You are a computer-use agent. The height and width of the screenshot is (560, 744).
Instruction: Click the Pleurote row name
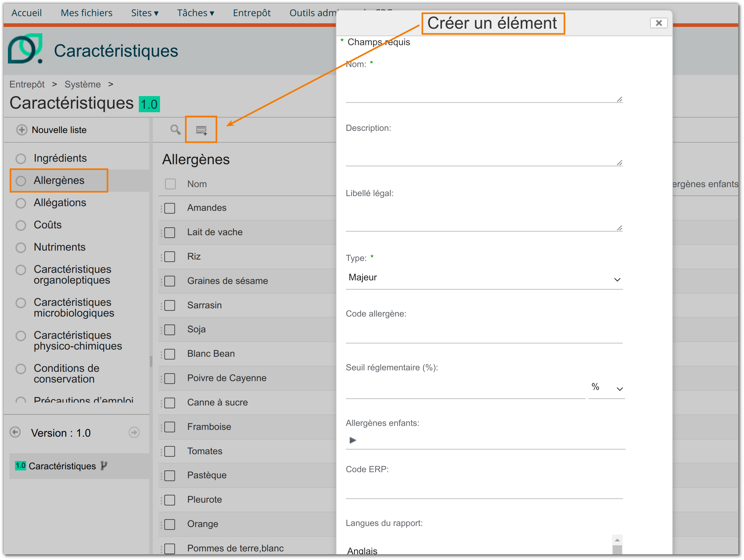(x=204, y=499)
